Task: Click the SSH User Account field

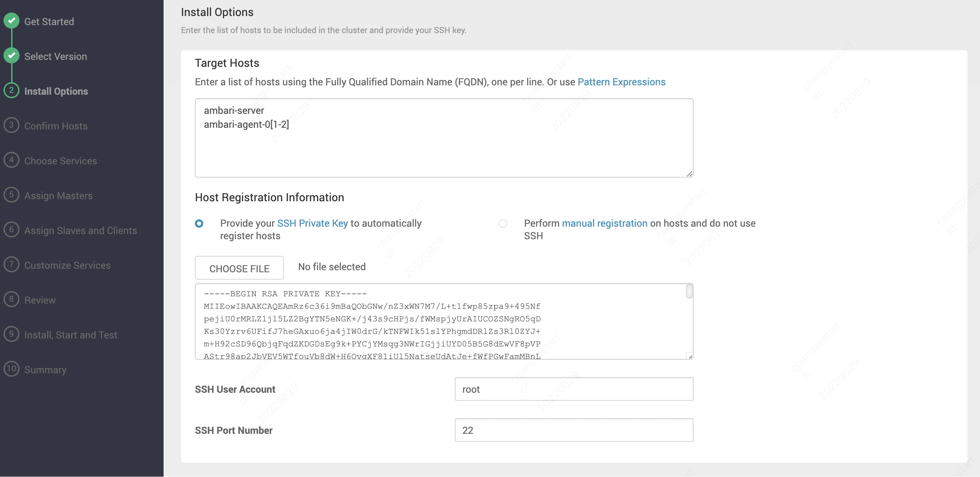Action: pyautogui.click(x=574, y=389)
